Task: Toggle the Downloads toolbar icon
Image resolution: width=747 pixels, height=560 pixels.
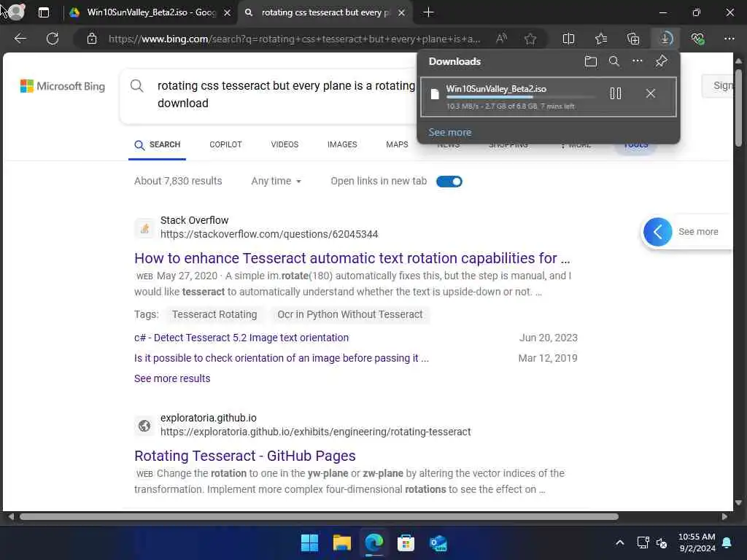Action: (x=665, y=39)
